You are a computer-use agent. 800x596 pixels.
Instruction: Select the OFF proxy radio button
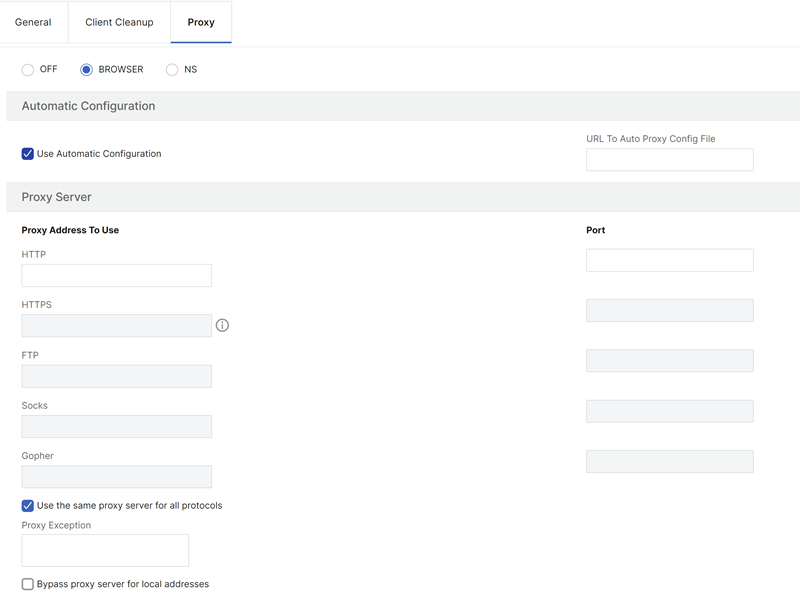(28, 69)
